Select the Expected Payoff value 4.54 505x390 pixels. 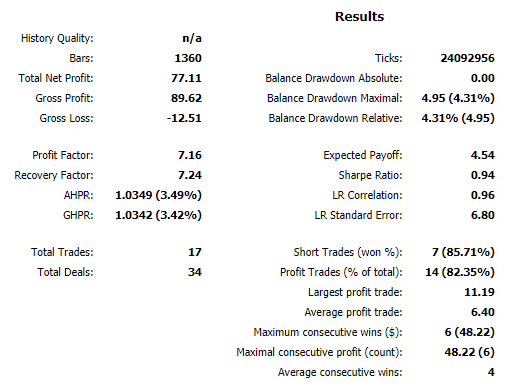point(483,155)
